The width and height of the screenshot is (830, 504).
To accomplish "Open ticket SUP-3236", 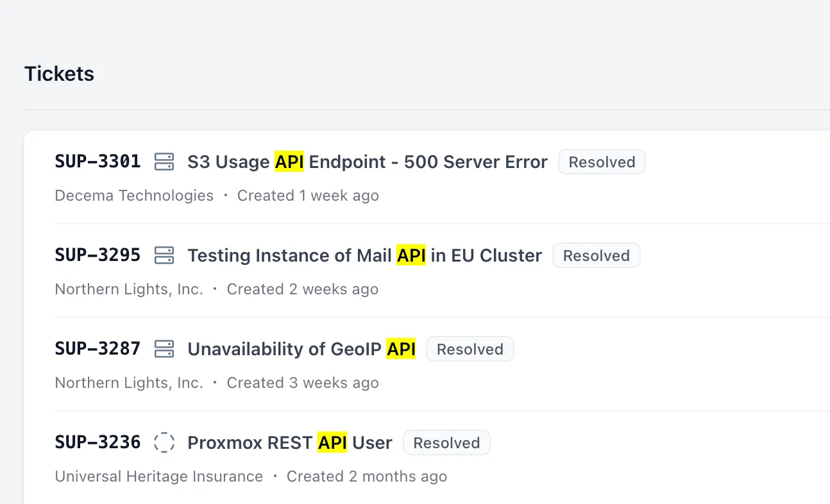I will [x=97, y=442].
